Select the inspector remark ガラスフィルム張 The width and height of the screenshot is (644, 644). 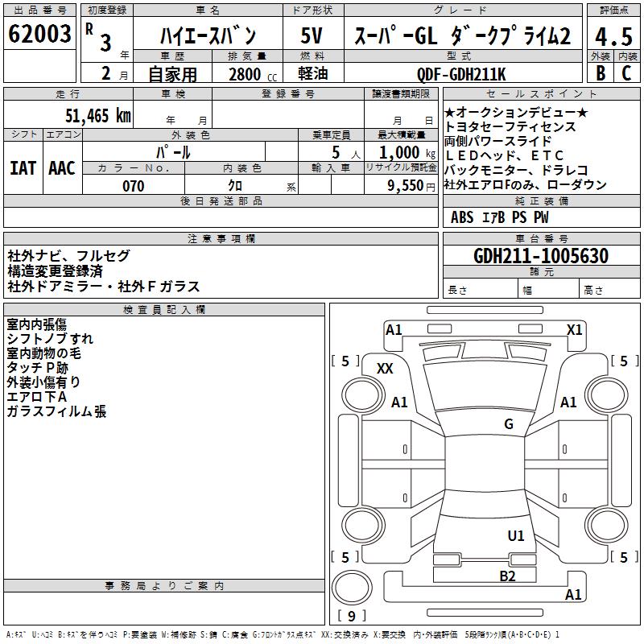[56, 411]
